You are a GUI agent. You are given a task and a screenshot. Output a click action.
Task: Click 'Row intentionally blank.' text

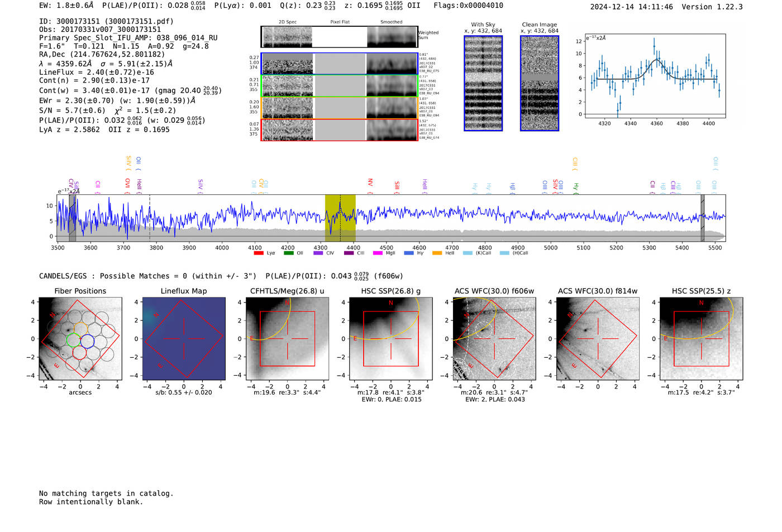[91, 502]
